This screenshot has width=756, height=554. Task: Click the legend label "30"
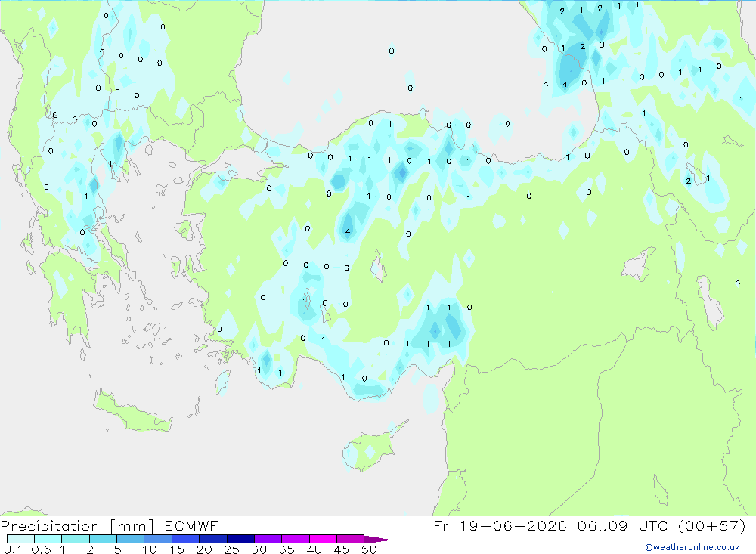[x=259, y=549]
